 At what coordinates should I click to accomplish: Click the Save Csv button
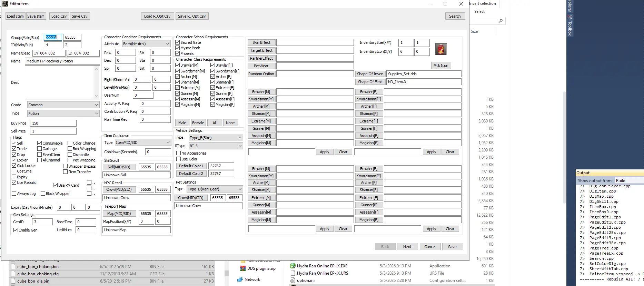click(x=80, y=16)
